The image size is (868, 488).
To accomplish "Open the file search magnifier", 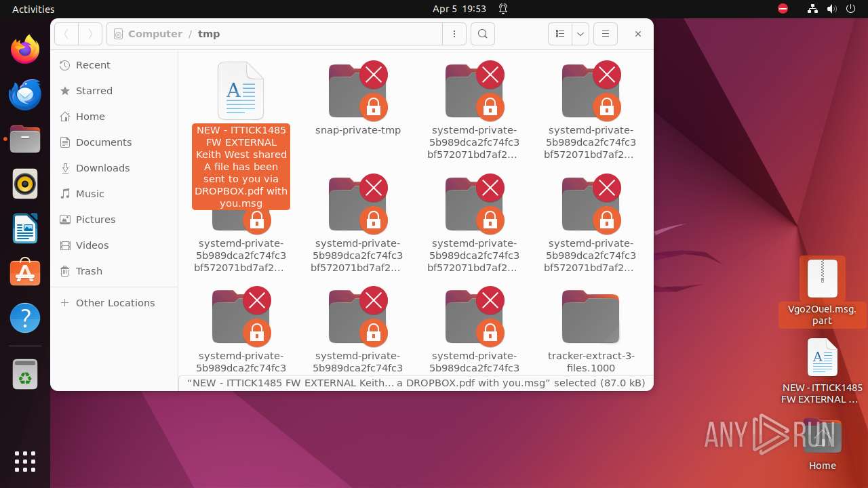I will pyautogui.click(x=482, y=34).
